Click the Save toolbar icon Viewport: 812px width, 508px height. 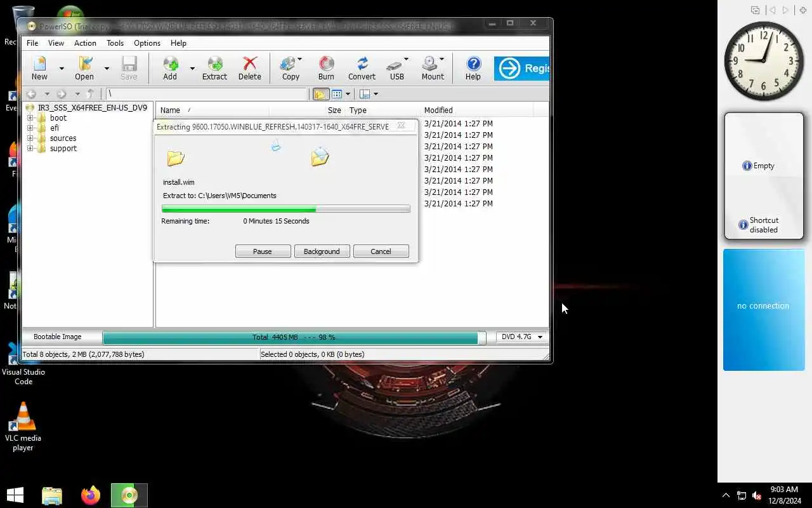tap(129, 68)
